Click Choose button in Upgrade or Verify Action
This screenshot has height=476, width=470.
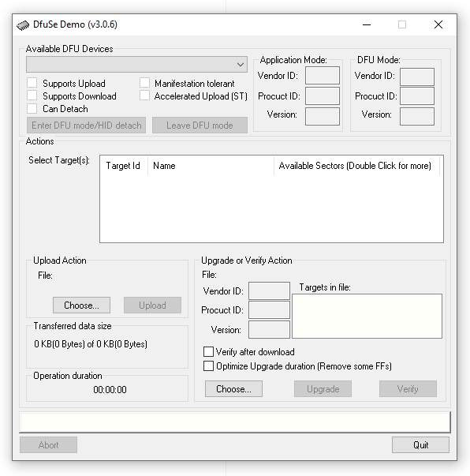point(233,389)
